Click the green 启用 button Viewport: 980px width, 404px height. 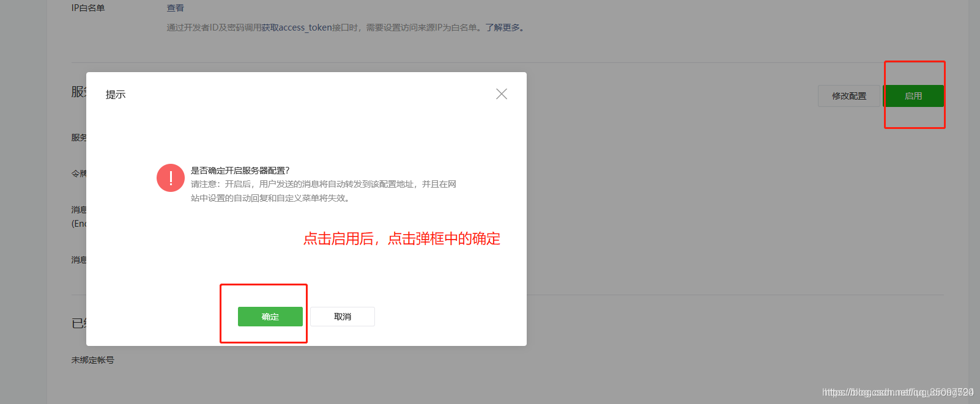click(x=913, y=96)
